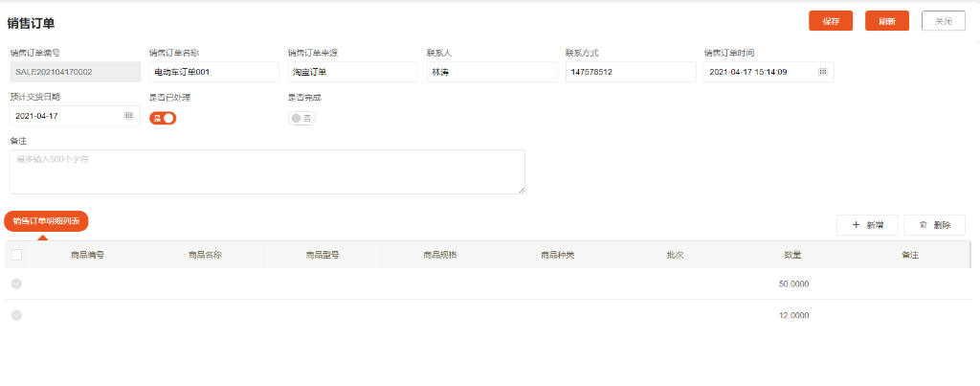Click the 数量 column header
The width and height of the screenshot is (980, 386).
[792, 255]
